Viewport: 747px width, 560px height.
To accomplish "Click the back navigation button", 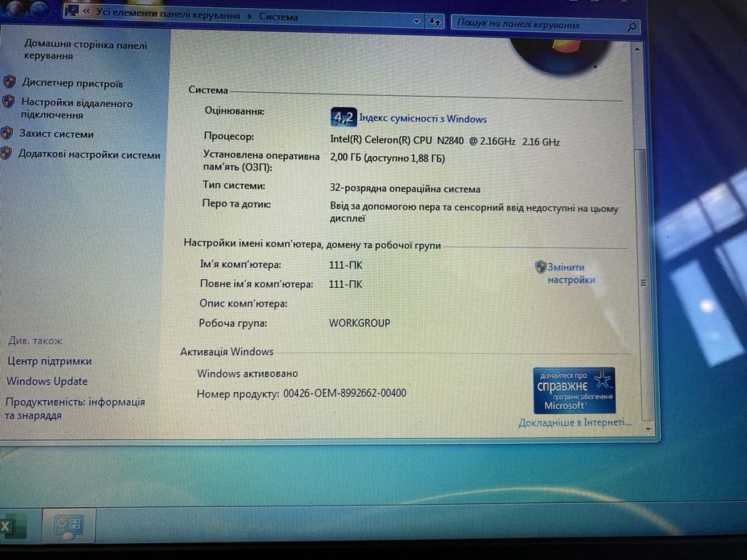I will 15,10.
